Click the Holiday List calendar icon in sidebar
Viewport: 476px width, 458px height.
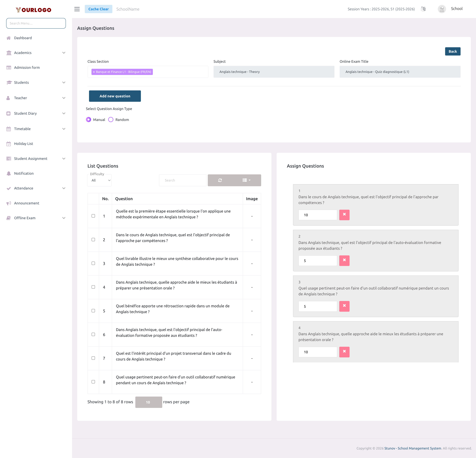click(x=9, y=143)
